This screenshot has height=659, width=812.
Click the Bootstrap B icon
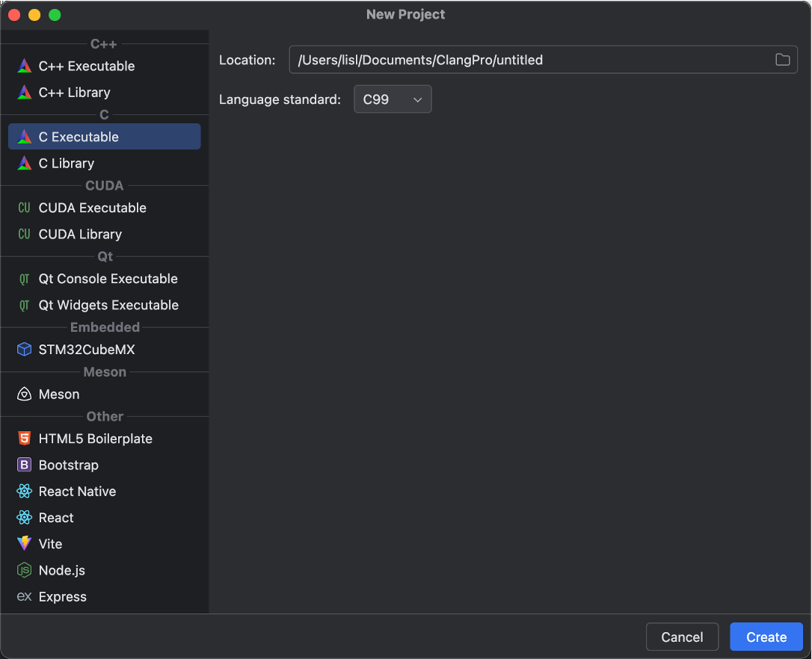[25, 465]
